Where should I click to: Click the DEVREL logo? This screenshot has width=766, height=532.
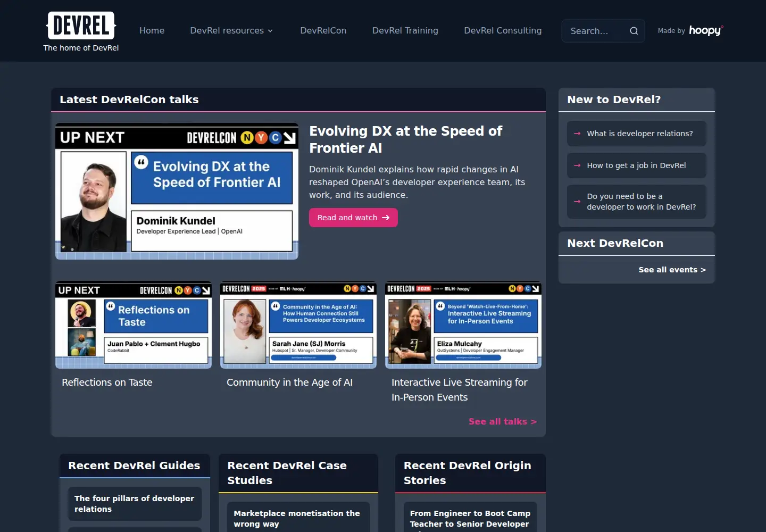pyautogui.click(x=81, y=26)
